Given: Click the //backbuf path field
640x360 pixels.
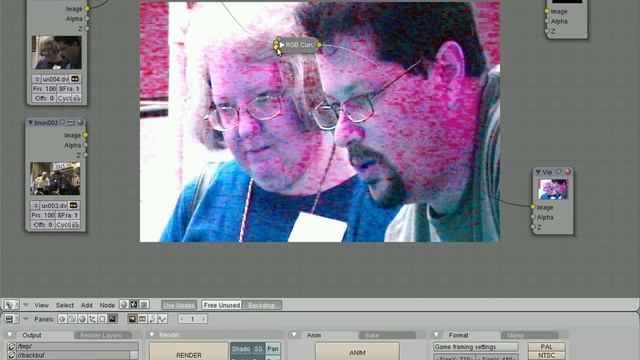Looking at the screenshot, I should coord(73,355).
